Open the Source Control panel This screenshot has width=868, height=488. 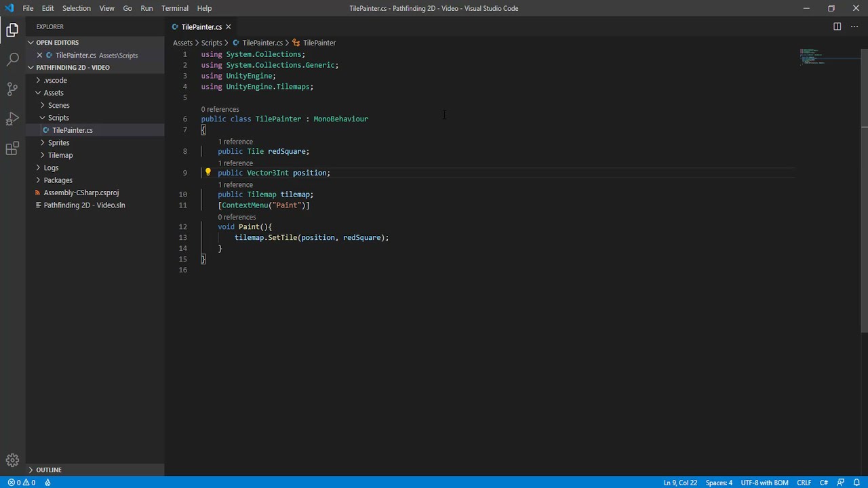pos(12,89)
